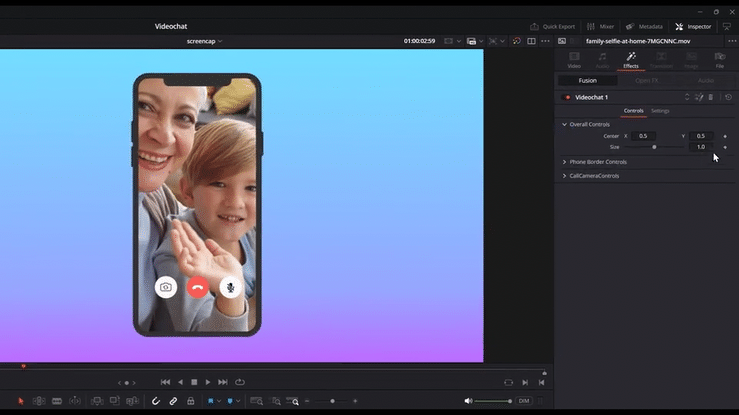Toggle magnet Snapping icon
The image size is (739, 415).
(156, 401)
